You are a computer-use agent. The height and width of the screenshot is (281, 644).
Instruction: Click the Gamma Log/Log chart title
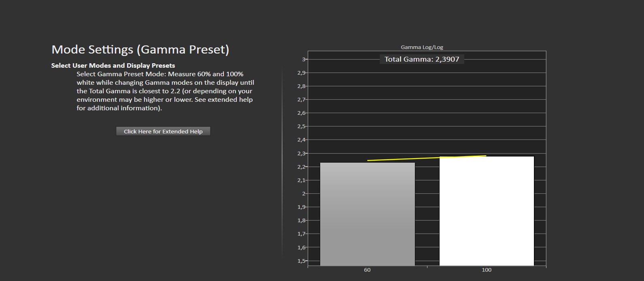(422, 47)
